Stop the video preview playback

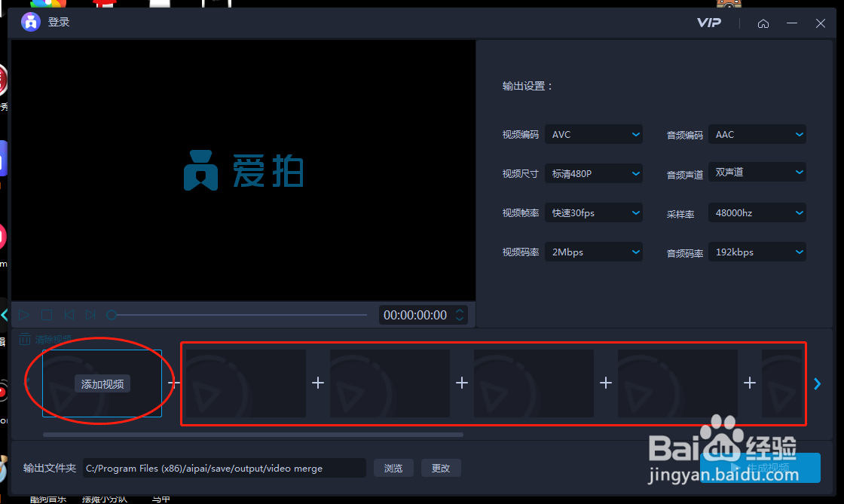coord(47,315)
